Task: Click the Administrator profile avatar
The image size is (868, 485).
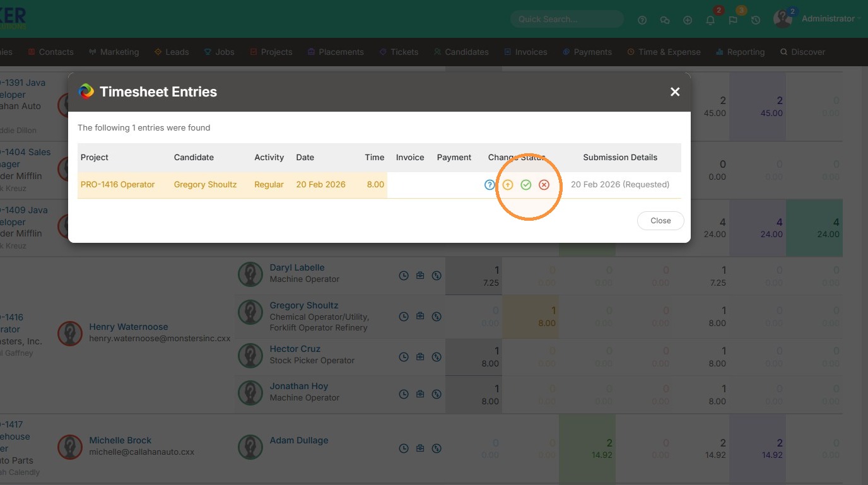Action: click(x=783, y=19)
